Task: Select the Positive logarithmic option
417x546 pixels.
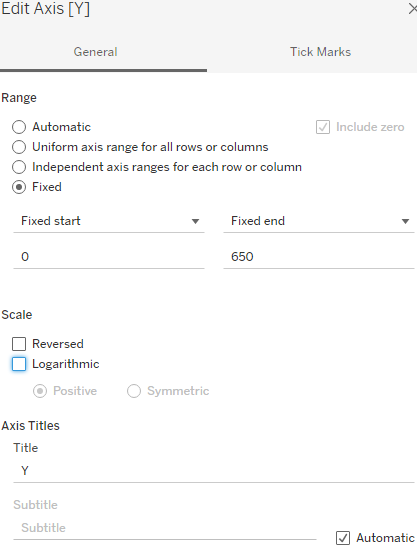Action: (x=40, y=391)
